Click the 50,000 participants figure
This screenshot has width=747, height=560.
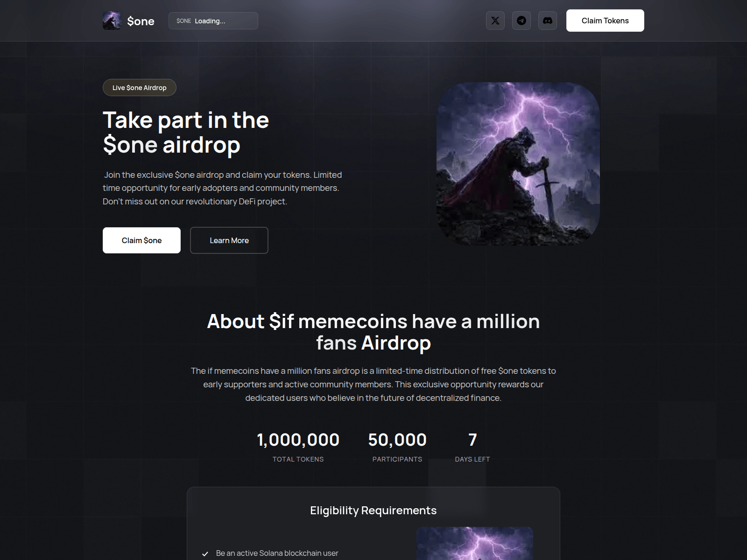point(397,440)
